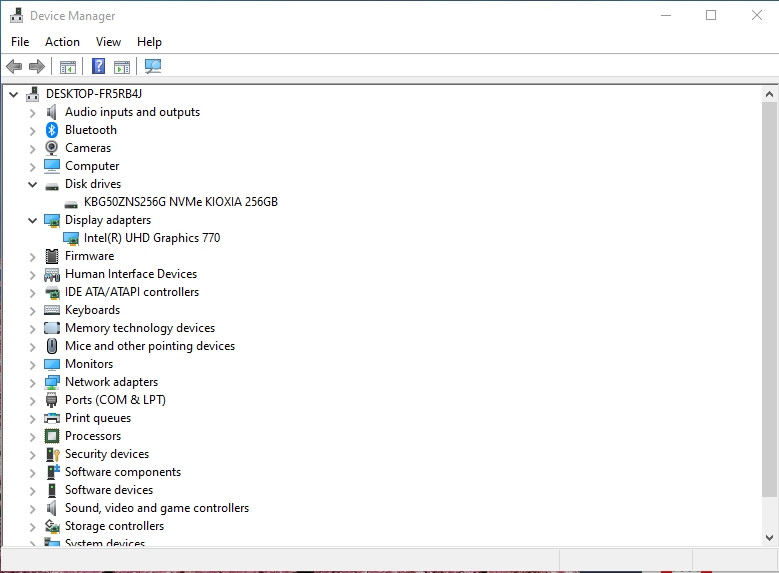Click the Forward arrow toolbar icon
Screen dimensions: 779x573
(37, 66)
